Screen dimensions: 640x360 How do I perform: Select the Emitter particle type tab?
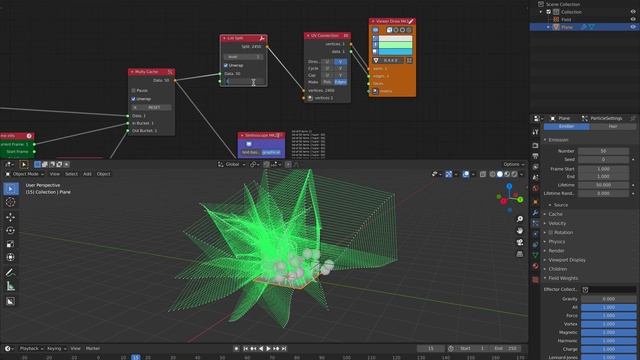(x=567, y=127)
